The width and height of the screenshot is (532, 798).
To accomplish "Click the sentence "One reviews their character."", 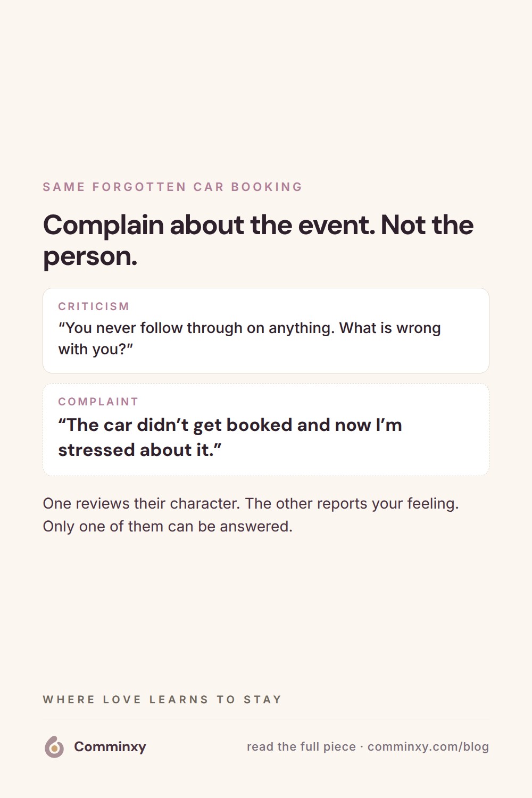I will [142, 503].
